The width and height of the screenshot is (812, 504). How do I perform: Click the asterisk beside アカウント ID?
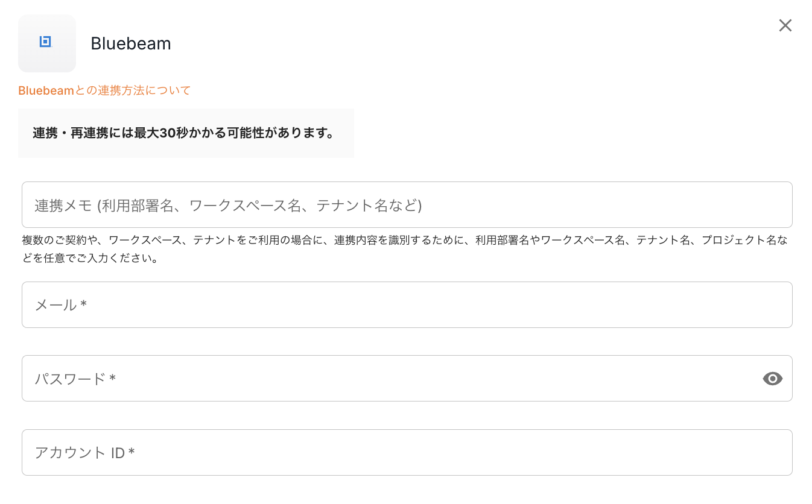pyautogui.click(x=132, y=453)
